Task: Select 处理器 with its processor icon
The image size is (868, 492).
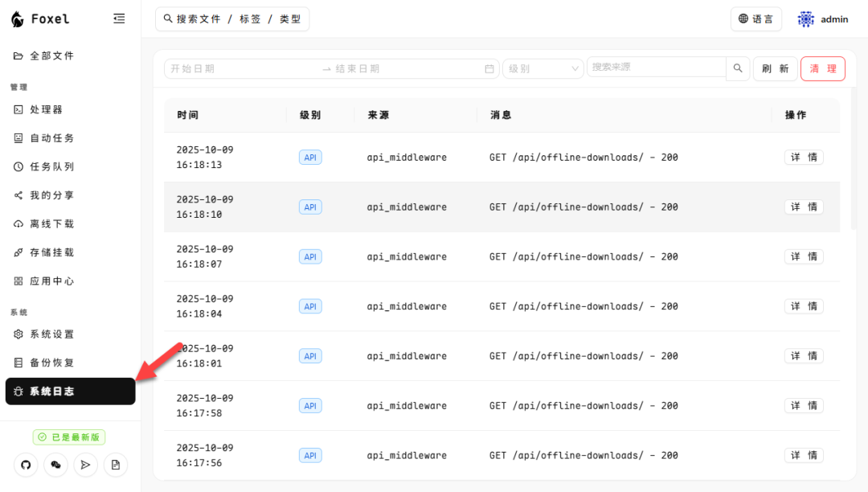Action: [45, 109]
